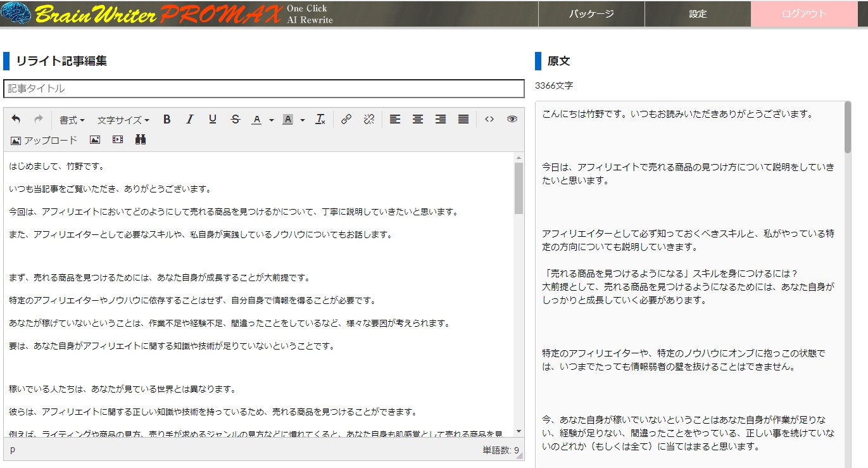Open source code view icon
This screenshot has width=868, height=468.
[489, 120]
